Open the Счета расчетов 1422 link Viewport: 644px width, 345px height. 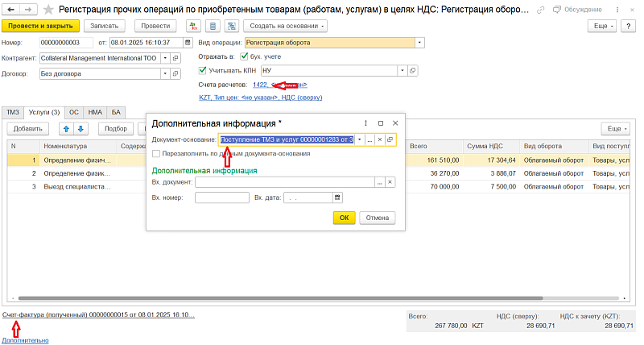click(279, 85)
